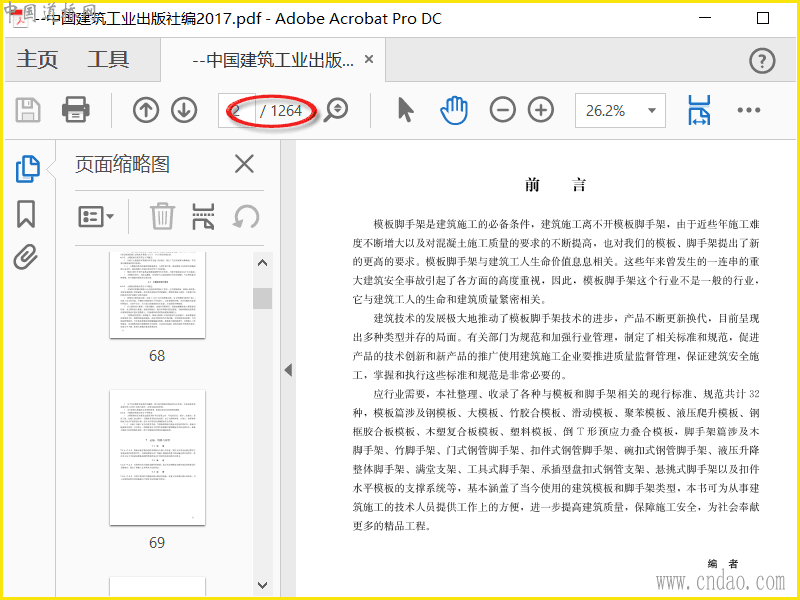Image resolution: width=800 pixels, height=600 pixels.
Task: Click the thumbnail print pages icon
Action: click(203, 216)
